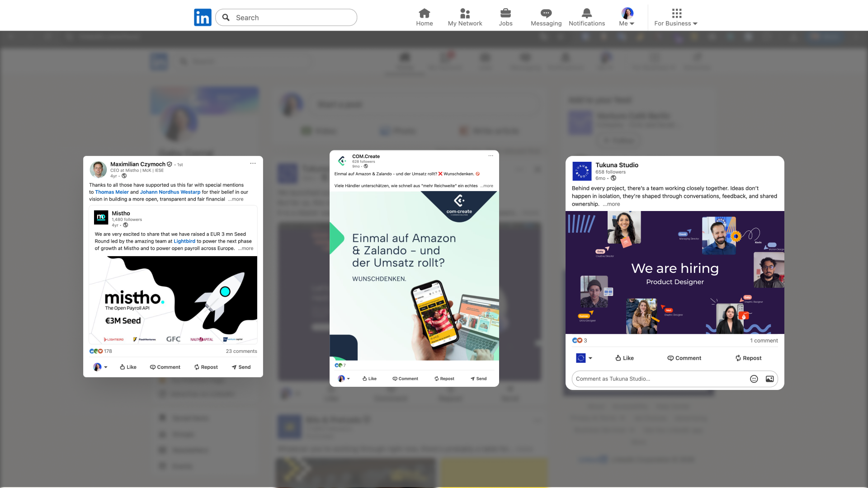The height and width of the screenshot is (488, 868).
Task: Open the Lightbird mention link
Action: pyautogui.click(x=184, y=241)
